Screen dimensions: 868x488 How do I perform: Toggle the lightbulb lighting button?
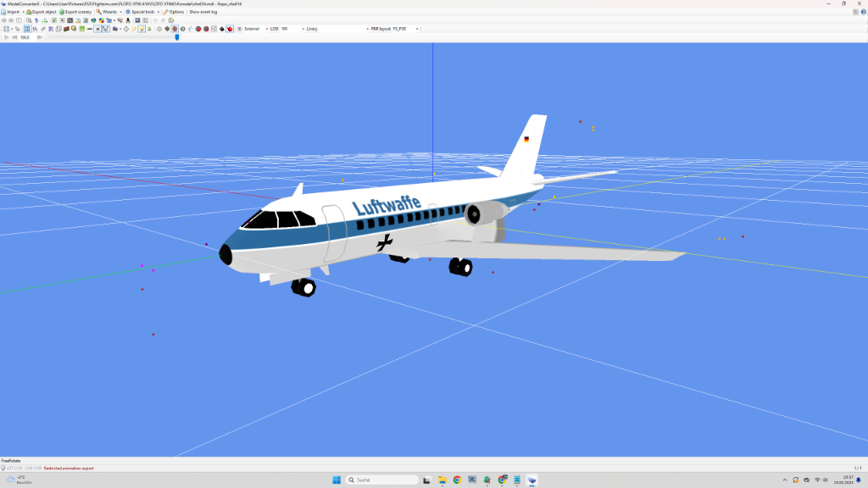(142, 29)
